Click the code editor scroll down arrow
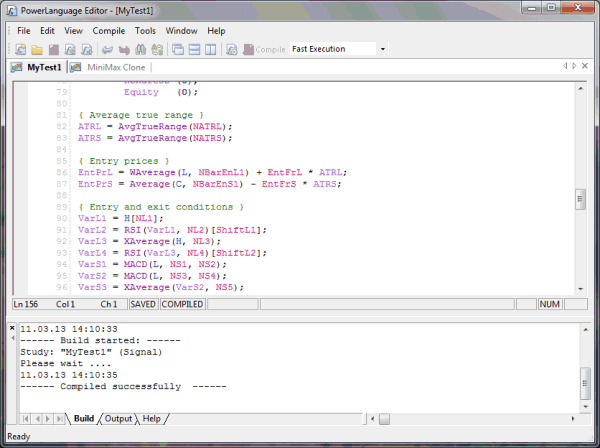The image size is (600, 448). 580,289
